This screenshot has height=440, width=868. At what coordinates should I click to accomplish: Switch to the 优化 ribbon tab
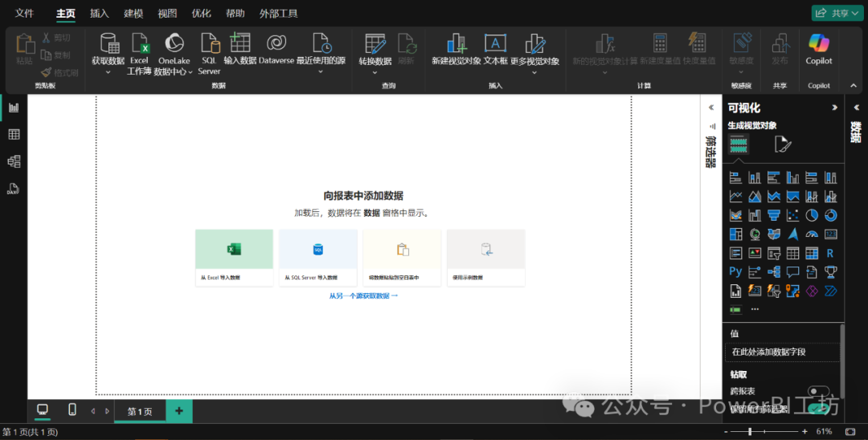click(202, 14)
